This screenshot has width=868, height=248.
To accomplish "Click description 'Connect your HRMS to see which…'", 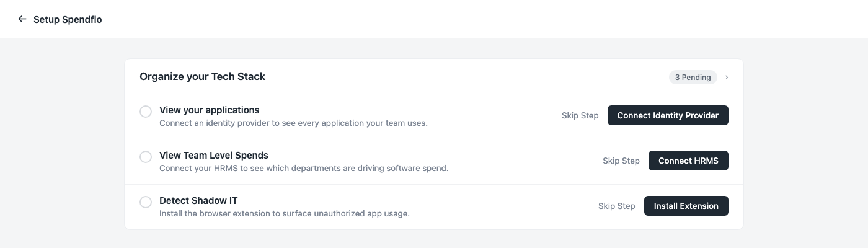I will 304,169.
